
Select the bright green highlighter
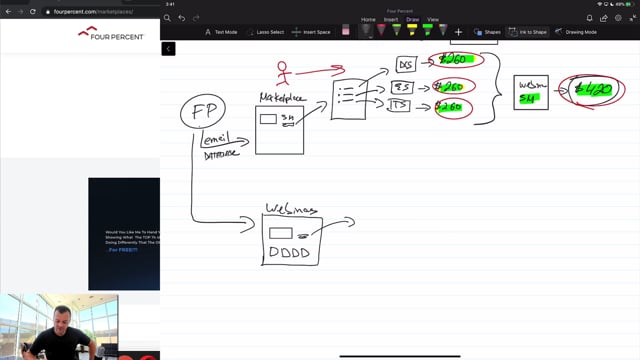point(427,30)
